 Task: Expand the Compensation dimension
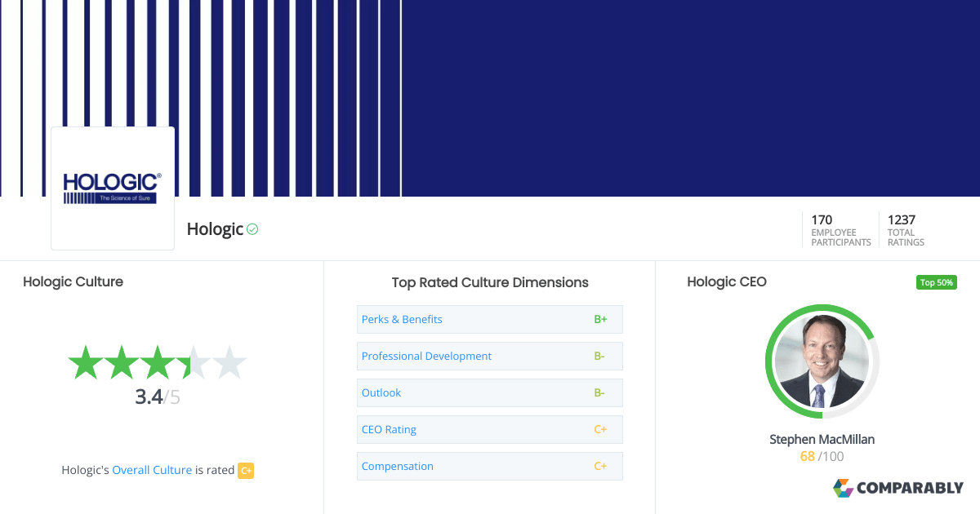point(398,466)
